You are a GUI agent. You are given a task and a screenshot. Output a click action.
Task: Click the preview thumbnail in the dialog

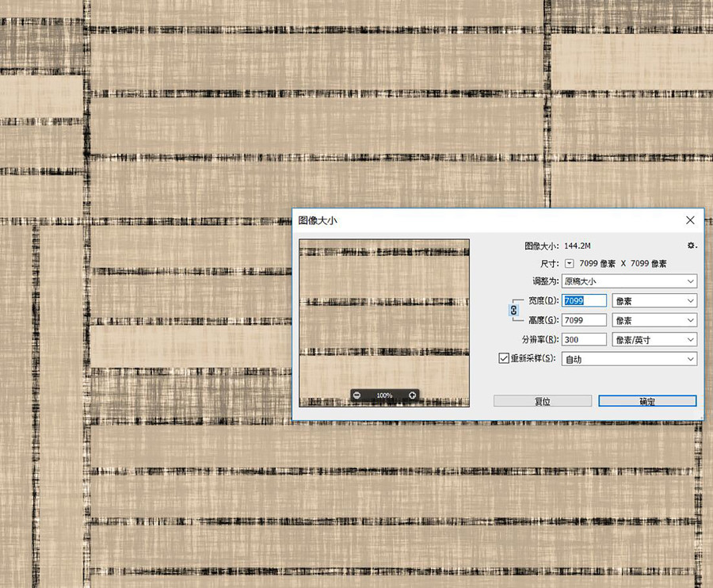point(384,323)
